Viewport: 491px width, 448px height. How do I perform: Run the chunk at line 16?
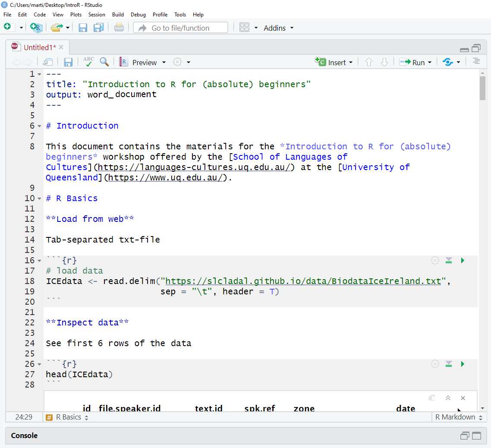463,260
